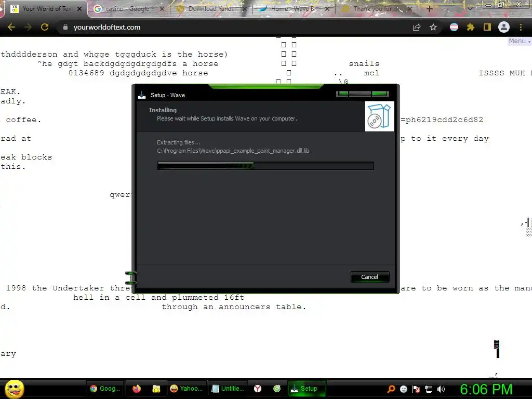
Task: Click the '0134689' text on the page
Action: point(86,73)
